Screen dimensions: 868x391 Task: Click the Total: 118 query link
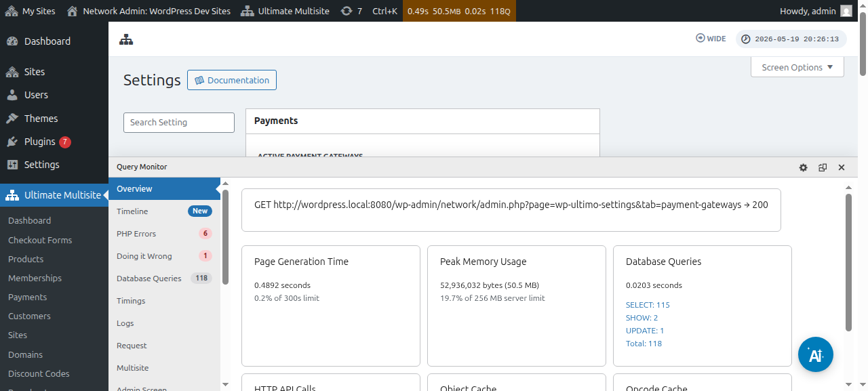(644, 344)
